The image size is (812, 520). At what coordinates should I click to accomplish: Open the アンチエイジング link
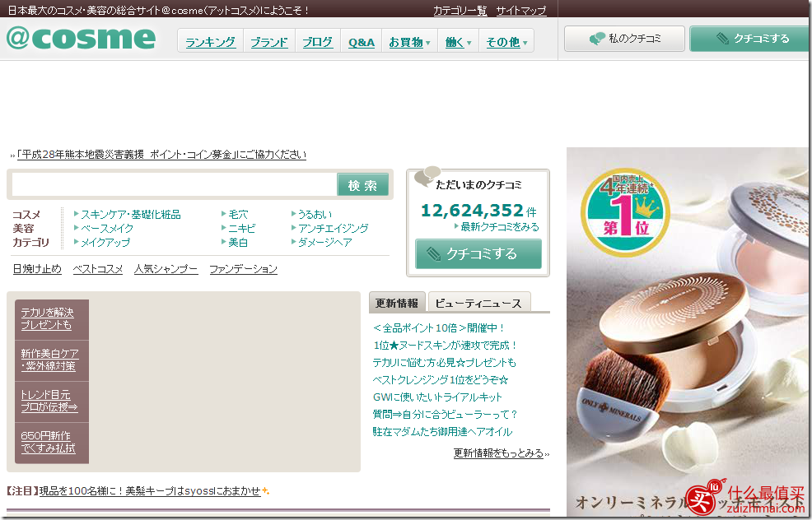[333, 228]
